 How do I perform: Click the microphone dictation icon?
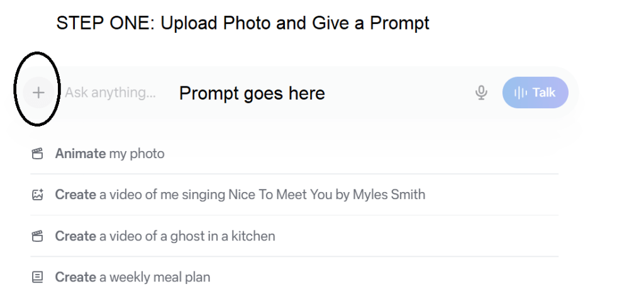coord(481,93)
